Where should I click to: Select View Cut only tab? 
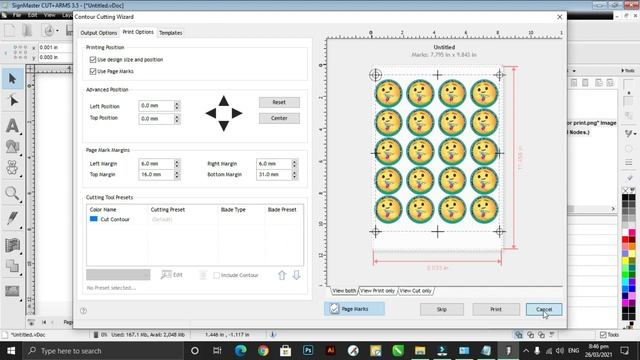click(416, 291)
